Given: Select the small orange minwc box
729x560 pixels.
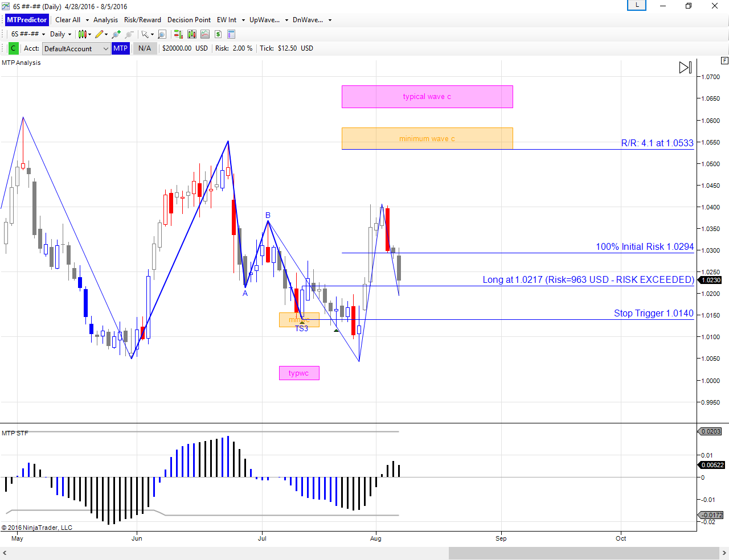Looking at the screenshot, I should click(299, 320).
